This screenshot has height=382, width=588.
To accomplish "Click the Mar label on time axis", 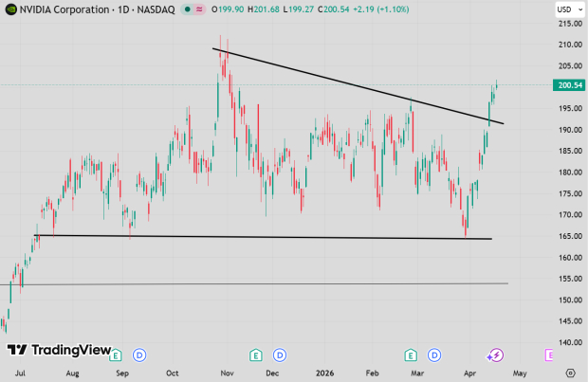I will pos(417,373).
